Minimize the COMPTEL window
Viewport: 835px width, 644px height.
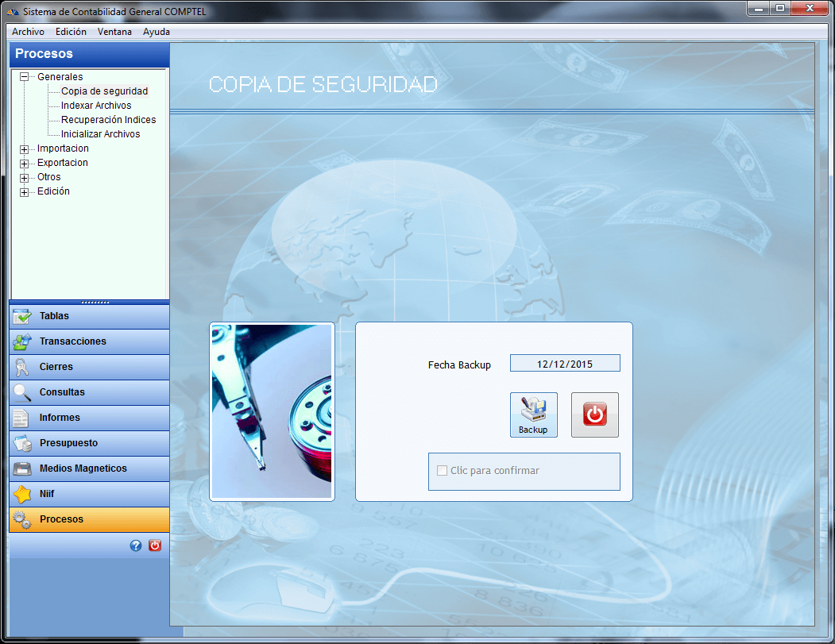click(x=759, y=9)
